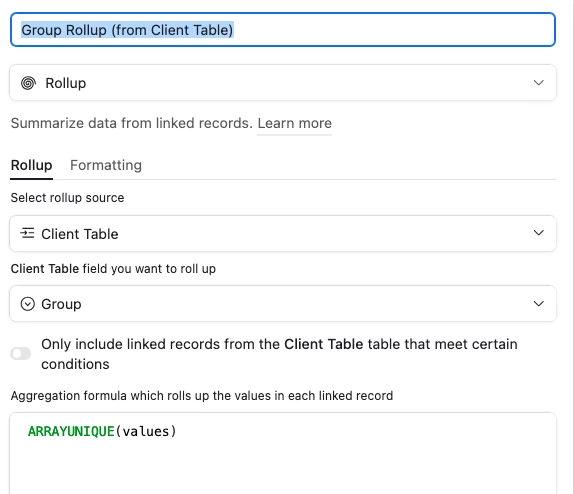Image resolution: width=574 pixels, height=494 pixels.
Task: Select the Rollup tab
Action: point(31,165)
